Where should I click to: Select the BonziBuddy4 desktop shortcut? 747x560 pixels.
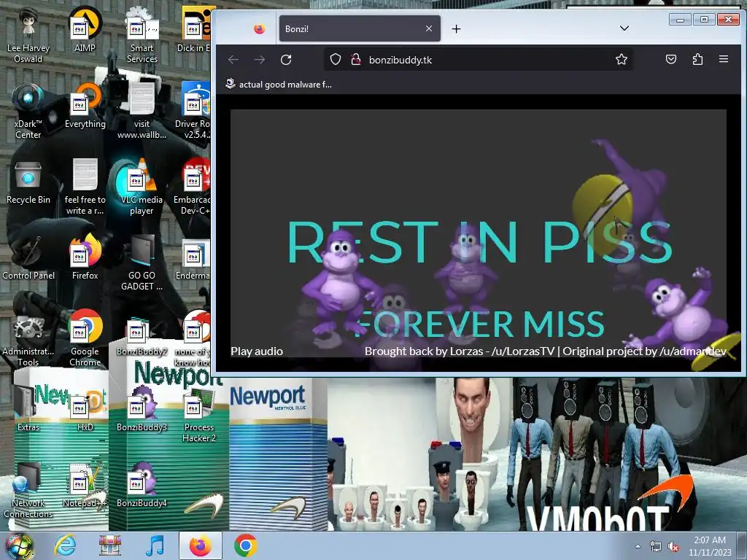(142, 484)
